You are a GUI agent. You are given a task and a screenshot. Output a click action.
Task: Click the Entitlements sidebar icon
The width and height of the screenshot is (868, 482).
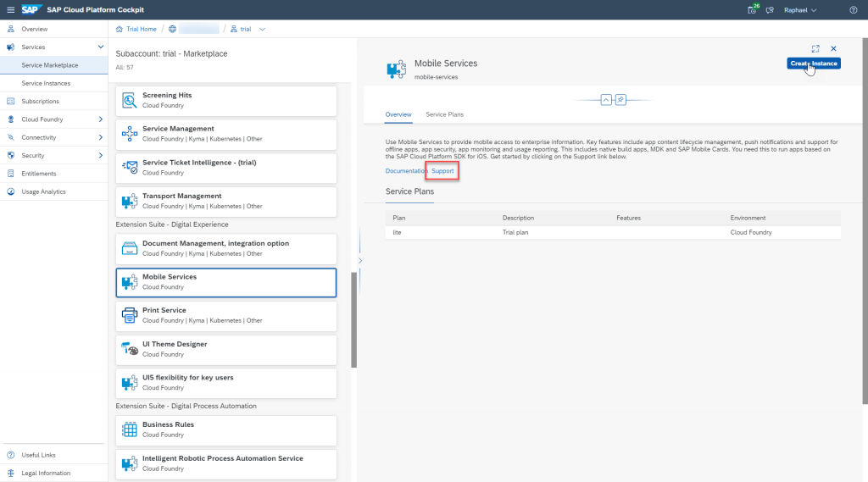10,174
